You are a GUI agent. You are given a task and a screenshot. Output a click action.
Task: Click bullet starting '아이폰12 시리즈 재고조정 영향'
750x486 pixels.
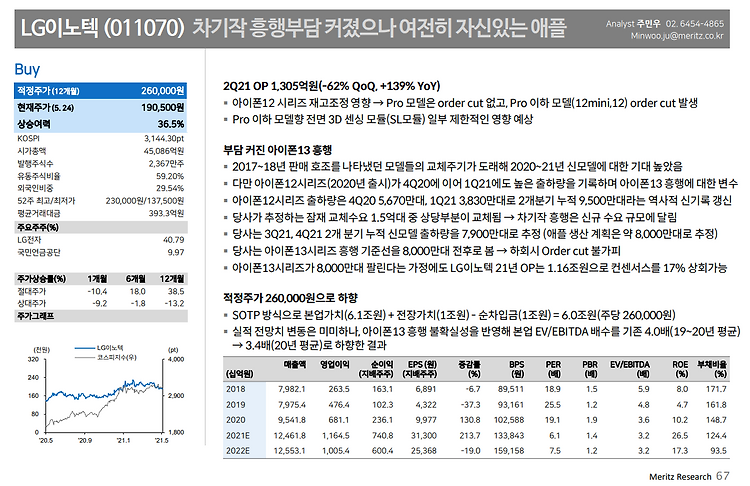[461, 103]
